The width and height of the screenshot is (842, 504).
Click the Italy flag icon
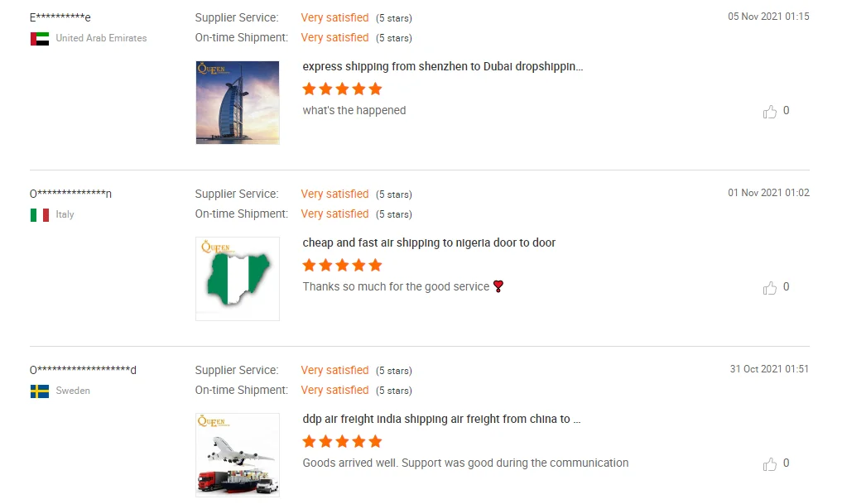point(40,214)
